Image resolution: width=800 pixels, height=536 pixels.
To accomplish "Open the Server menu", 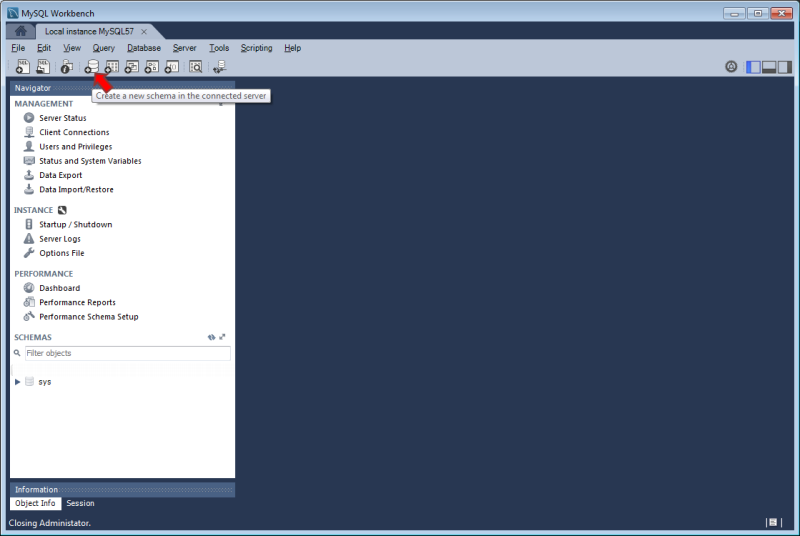I will 184,48.
